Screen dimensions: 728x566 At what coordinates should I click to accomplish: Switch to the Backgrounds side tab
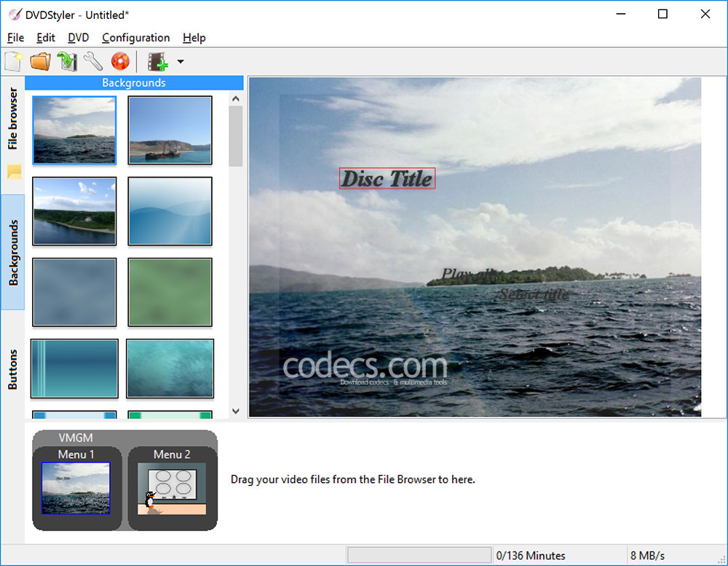coord(13,252)
